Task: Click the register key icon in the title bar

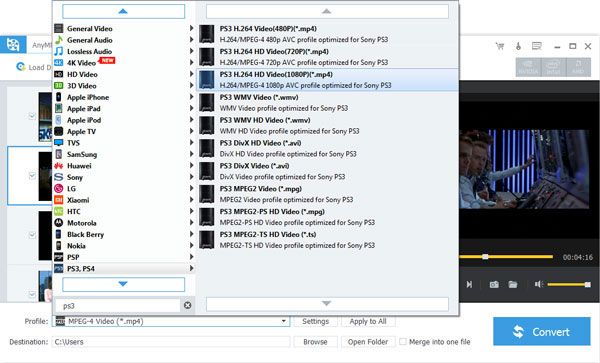Action: tap(518, 46)
